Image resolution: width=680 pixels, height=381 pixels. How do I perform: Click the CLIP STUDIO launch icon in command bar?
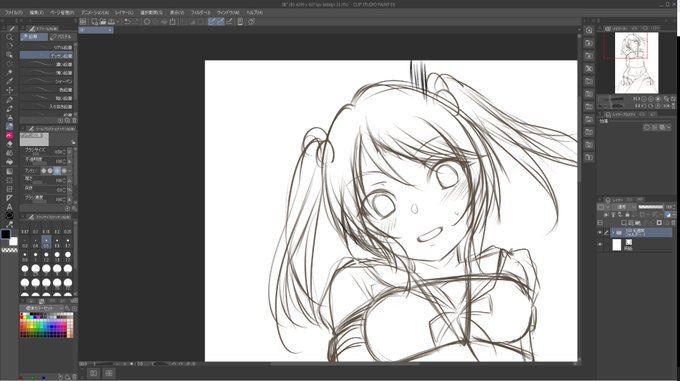(x=82, y=21)
